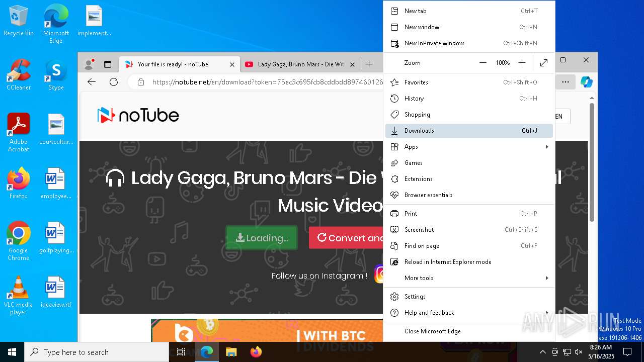
Task: Open Skype desktop shortcut
Action: [56, 75]
